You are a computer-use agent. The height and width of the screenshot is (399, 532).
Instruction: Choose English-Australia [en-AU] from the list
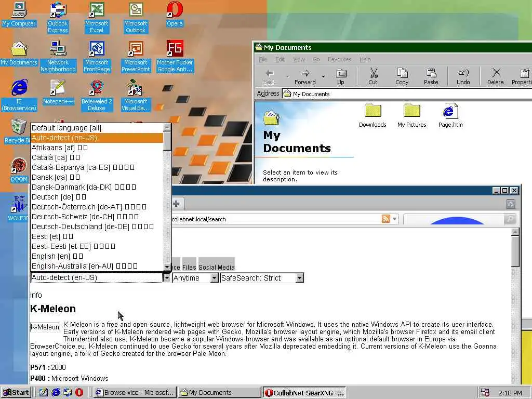[97, 266]
